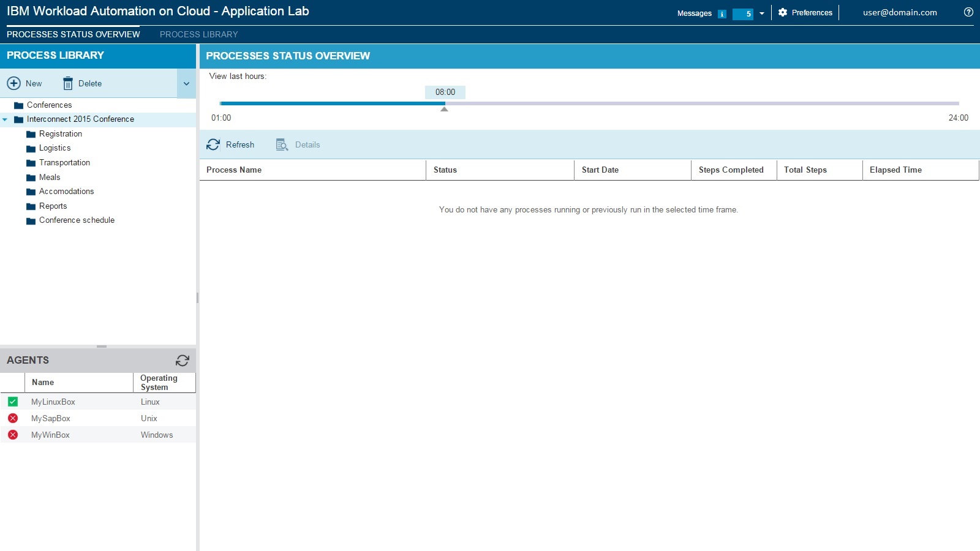Click the Logistics folder icon
This screenshot has height=551, width=980.
31,148
